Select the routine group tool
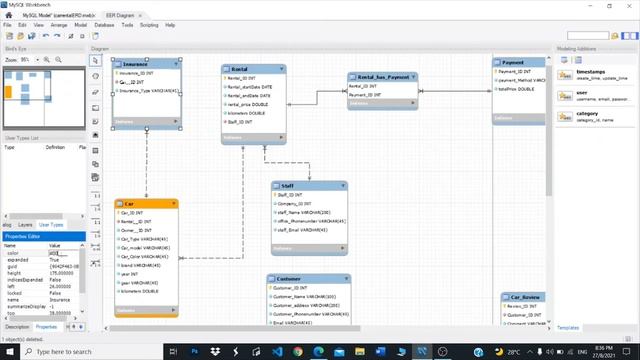 tap(96, 178)
